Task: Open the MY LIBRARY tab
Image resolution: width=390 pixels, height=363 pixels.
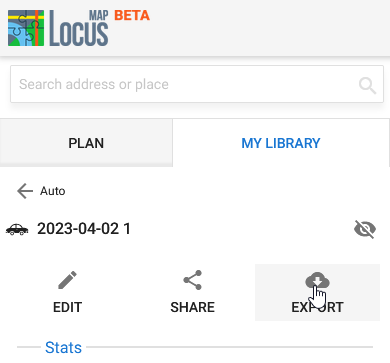Action: [x=281, y=143]
